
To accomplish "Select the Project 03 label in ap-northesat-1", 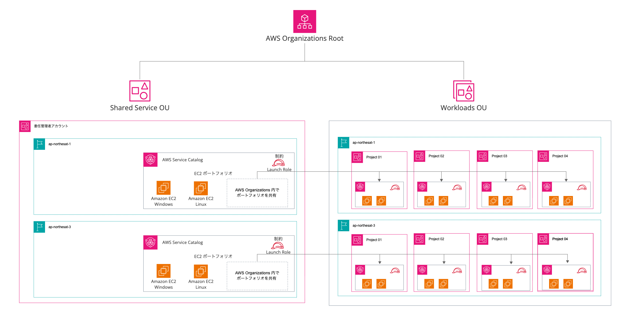I will click(499, 156).
